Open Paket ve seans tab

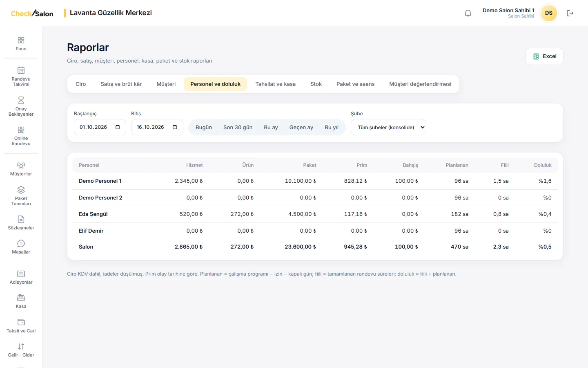coord(356,84)
